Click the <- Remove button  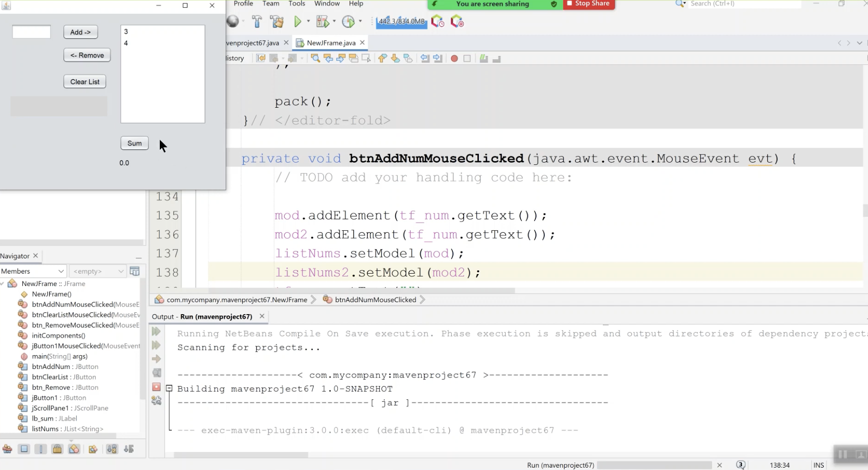tap(87, 55)
